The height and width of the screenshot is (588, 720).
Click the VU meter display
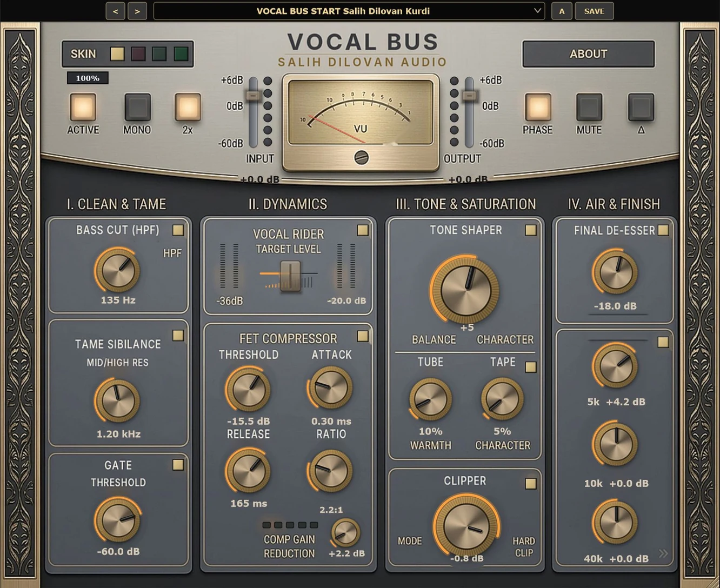[361, 112]
